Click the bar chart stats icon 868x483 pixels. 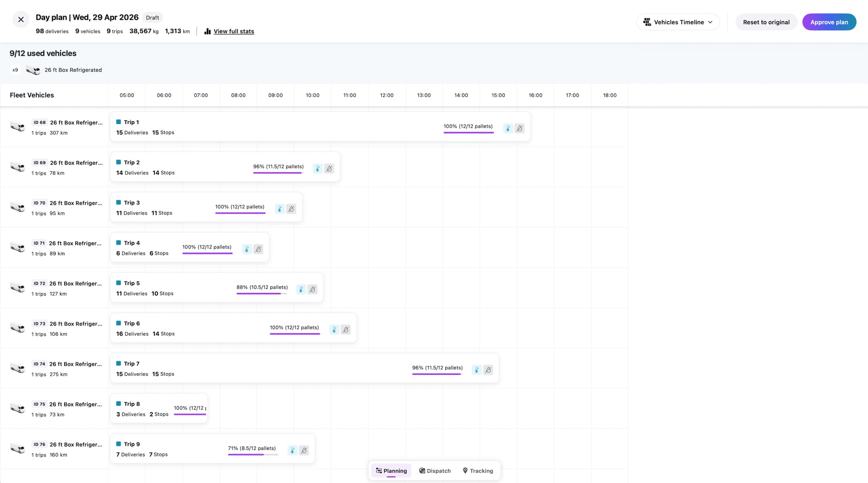207,31
